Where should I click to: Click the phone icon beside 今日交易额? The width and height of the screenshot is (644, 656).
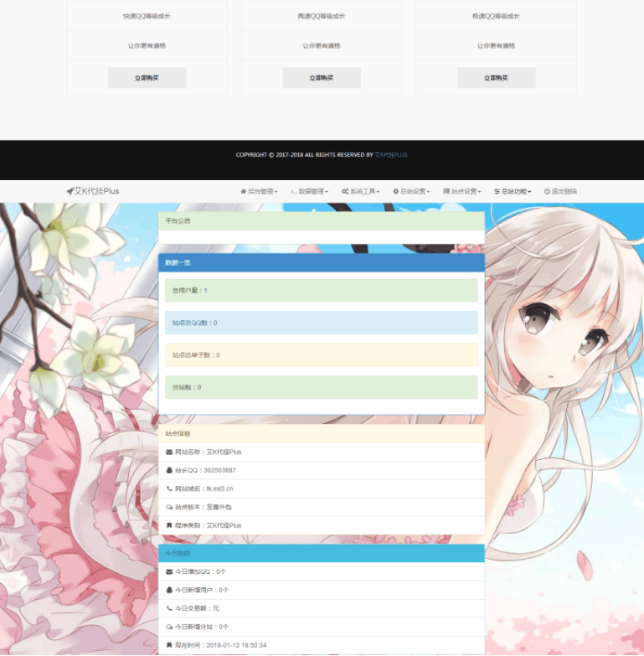(x=169, y=608)
